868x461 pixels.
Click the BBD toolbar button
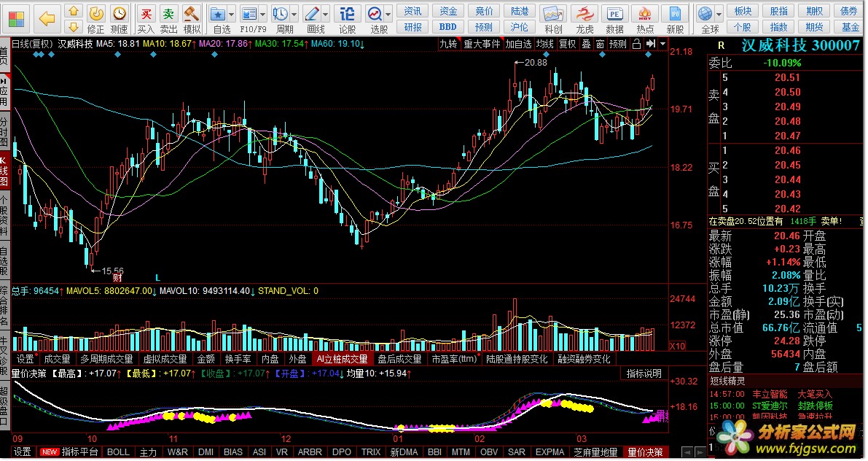coord(447,26)
